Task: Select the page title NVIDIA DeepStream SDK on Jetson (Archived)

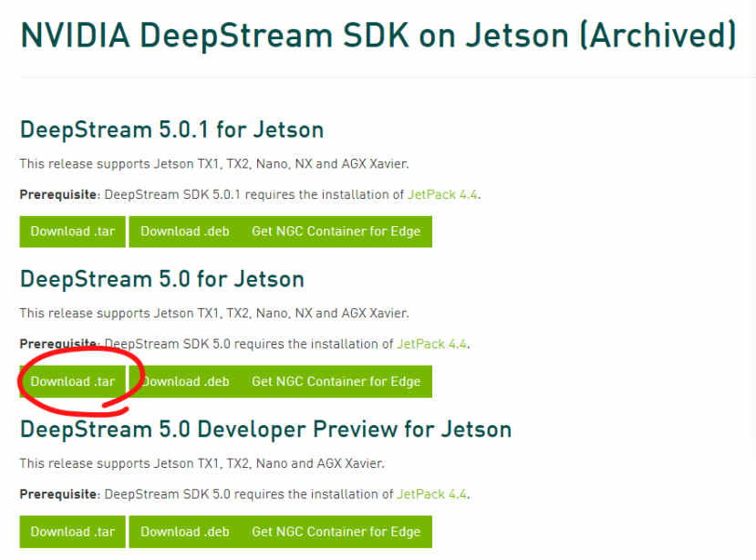Action: pyautogui.click(x=378, y=36)
